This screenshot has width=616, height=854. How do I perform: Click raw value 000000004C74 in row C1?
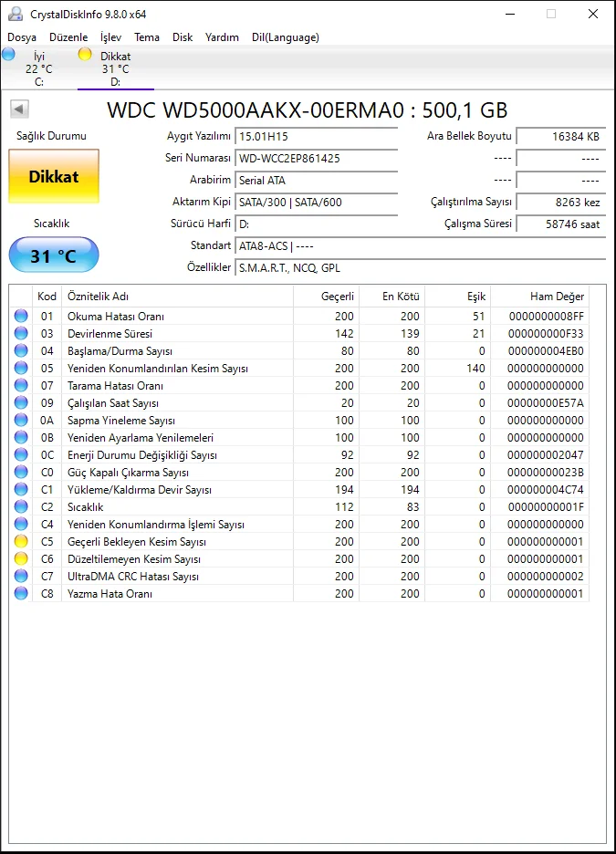(x=545, y=490)
